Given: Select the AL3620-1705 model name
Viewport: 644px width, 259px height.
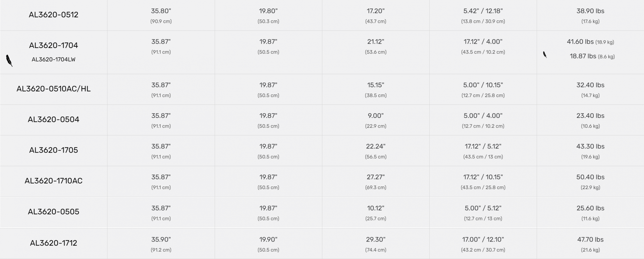Looking at the screenshot, I should click(x=54, y=150).
